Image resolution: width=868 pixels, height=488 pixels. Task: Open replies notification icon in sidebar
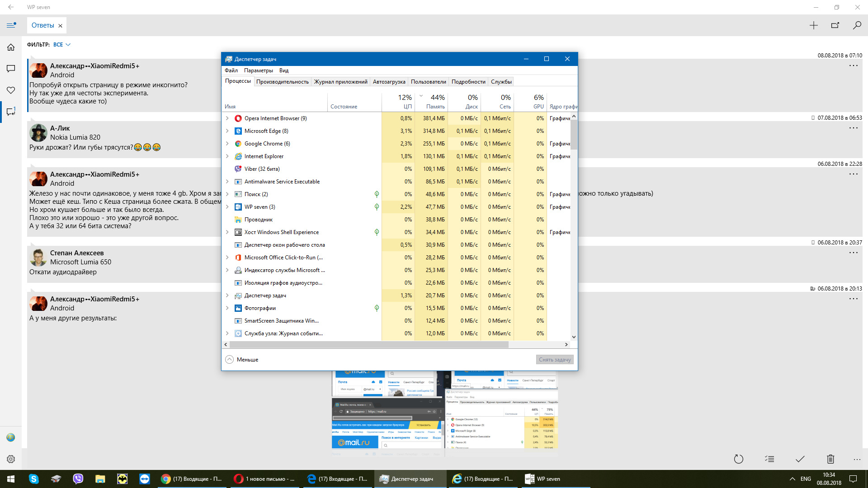pyautogui.click(x=11, y=112)
